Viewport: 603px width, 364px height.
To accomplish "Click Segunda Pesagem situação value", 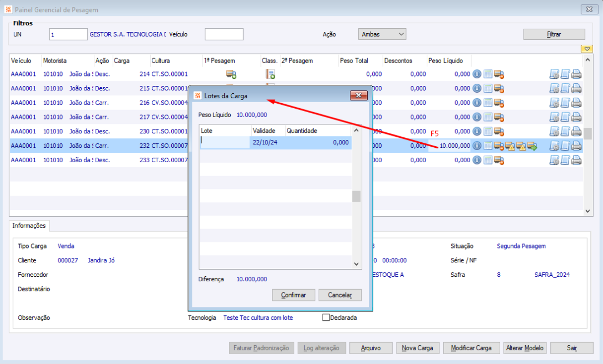I will [x=521, y=246].
